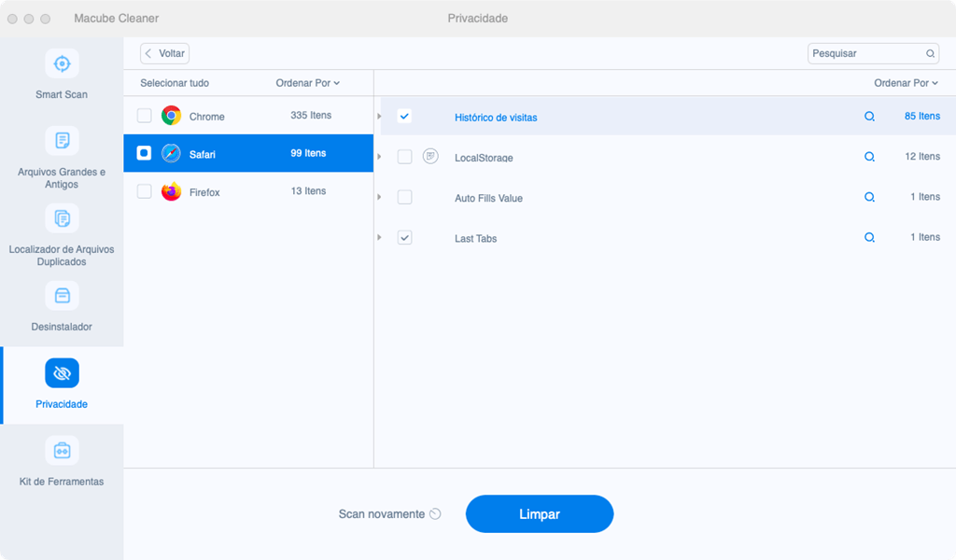Select the Firefox row name

[204, 192]
